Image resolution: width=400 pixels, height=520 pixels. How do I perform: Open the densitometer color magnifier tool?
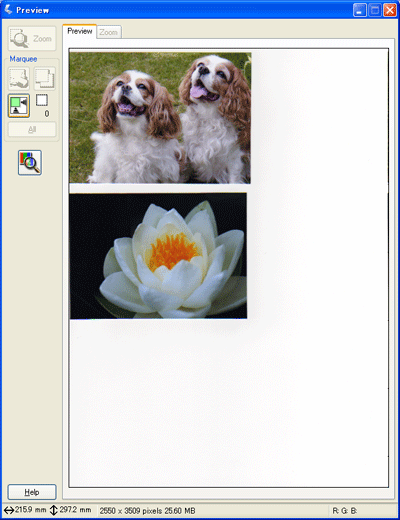click(30, 163)
